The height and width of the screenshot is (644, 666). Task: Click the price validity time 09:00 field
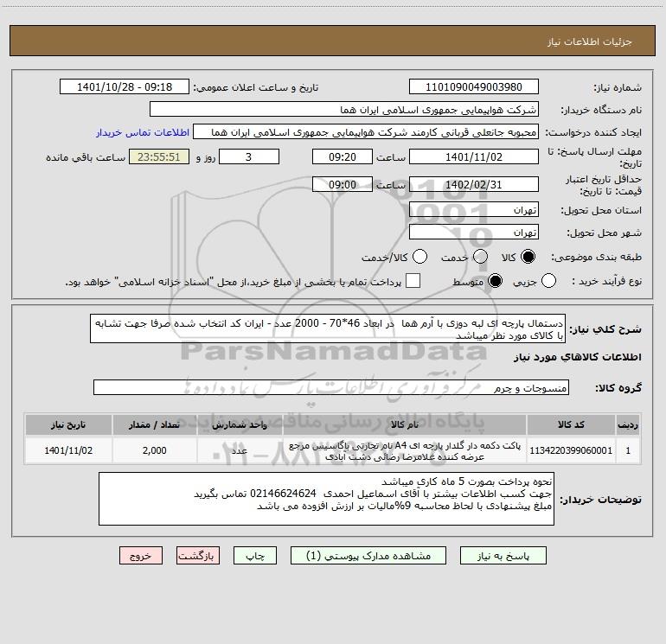(343, 185)
